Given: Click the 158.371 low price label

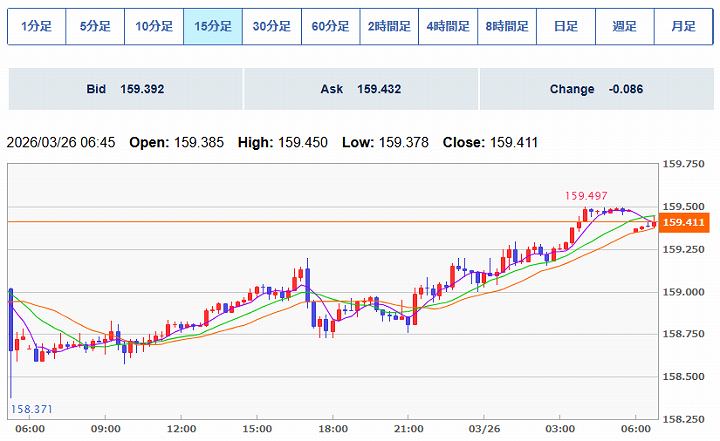Looking at the screenshot, I should (33, 409).
